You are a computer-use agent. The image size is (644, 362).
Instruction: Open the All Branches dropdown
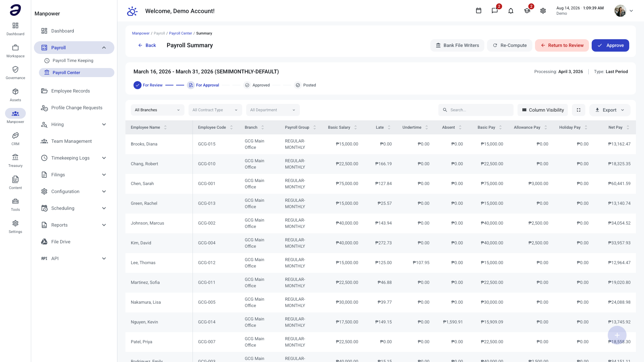pos(158,110)
